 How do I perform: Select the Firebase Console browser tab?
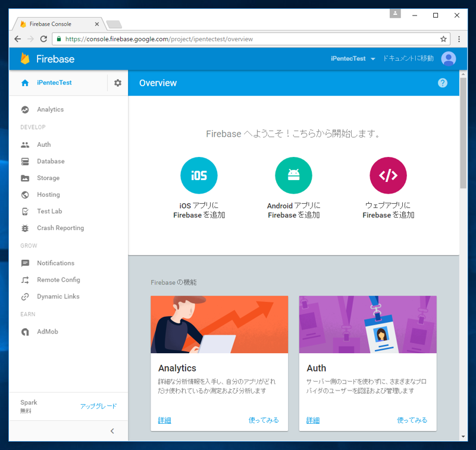[x=59, y=24]
